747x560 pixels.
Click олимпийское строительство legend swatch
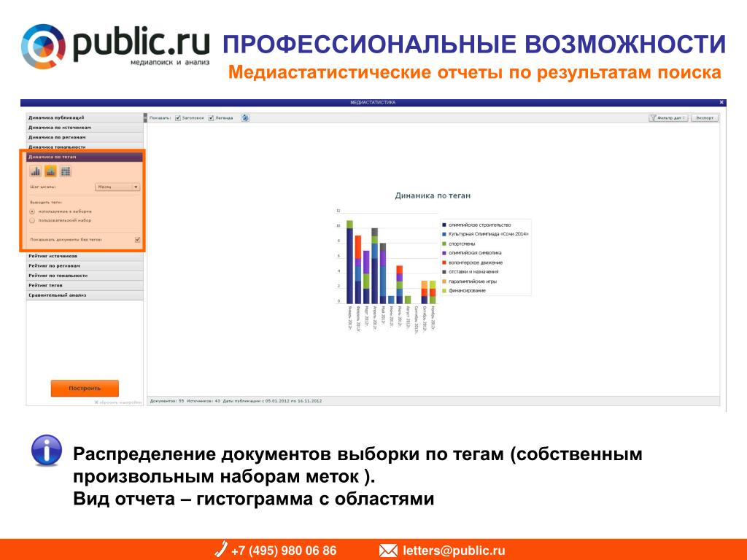[x=444, y=225]
